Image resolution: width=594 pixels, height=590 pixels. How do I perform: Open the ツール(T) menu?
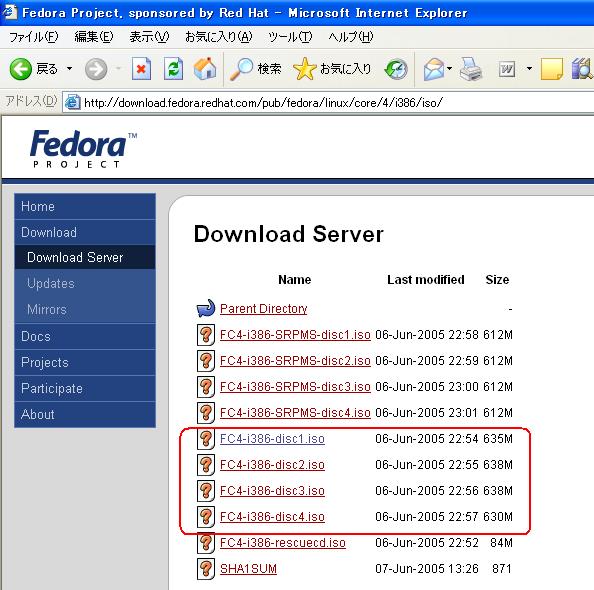click(x=290, y=37)
